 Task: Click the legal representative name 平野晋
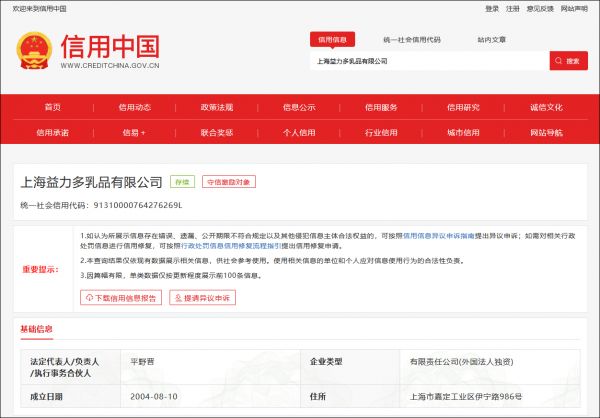(x=142, y=362)
